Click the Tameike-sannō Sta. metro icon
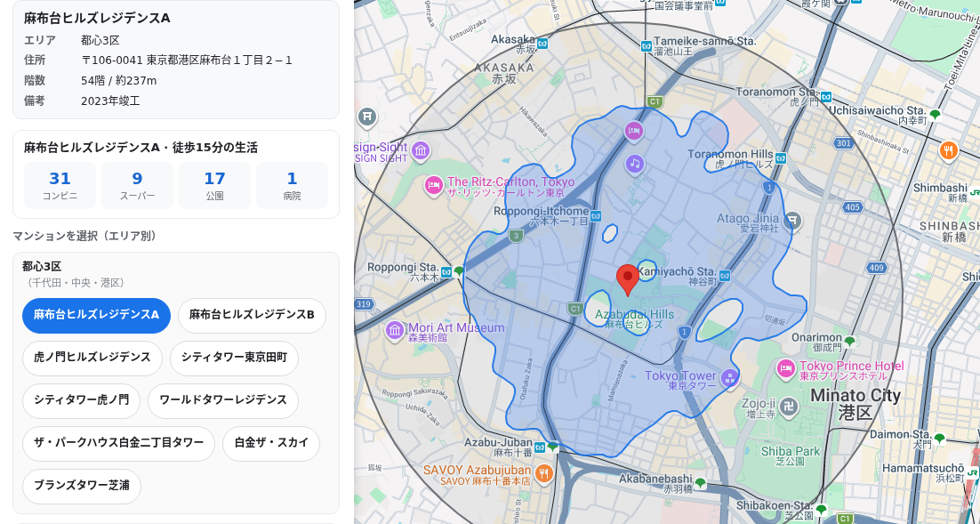The height and width of the screenshot is (524, 980). point(647,45)
